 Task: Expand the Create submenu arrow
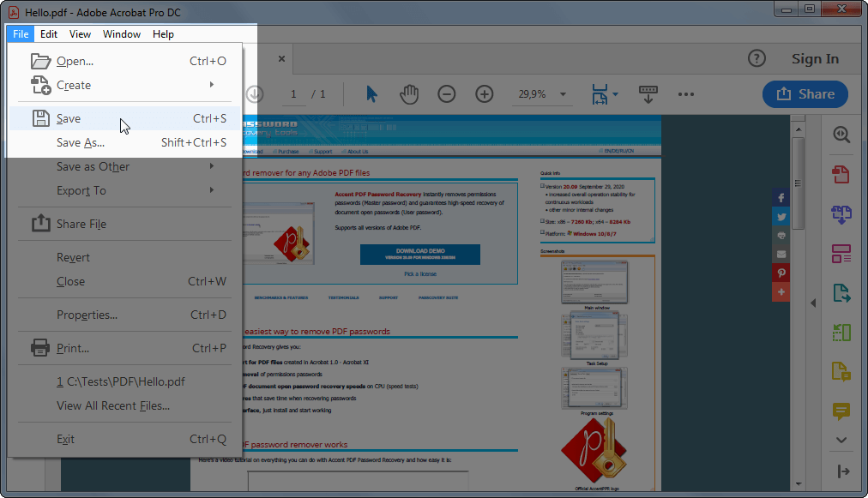(x=212, y=85)
